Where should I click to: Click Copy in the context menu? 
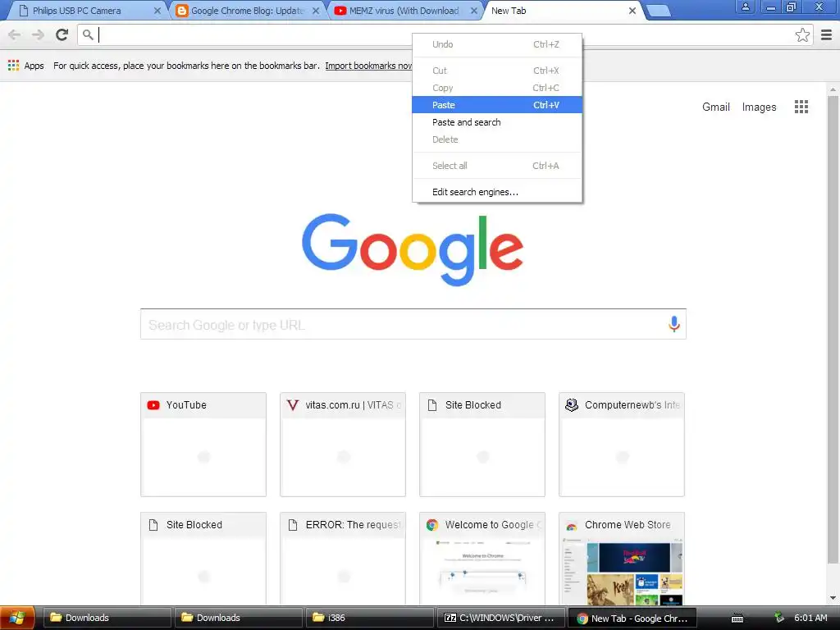pyautogui.click(x=496, y=88)
